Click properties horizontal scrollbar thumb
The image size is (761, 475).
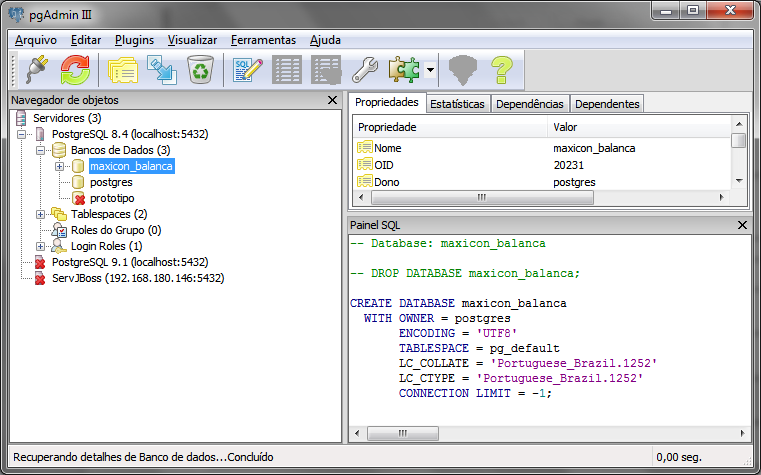point(482,197)
